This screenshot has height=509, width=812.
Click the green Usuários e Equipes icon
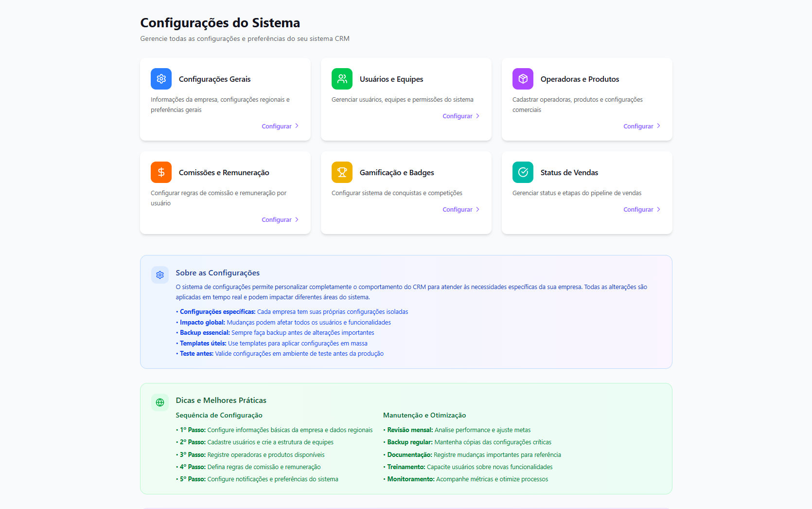point(342,79)
